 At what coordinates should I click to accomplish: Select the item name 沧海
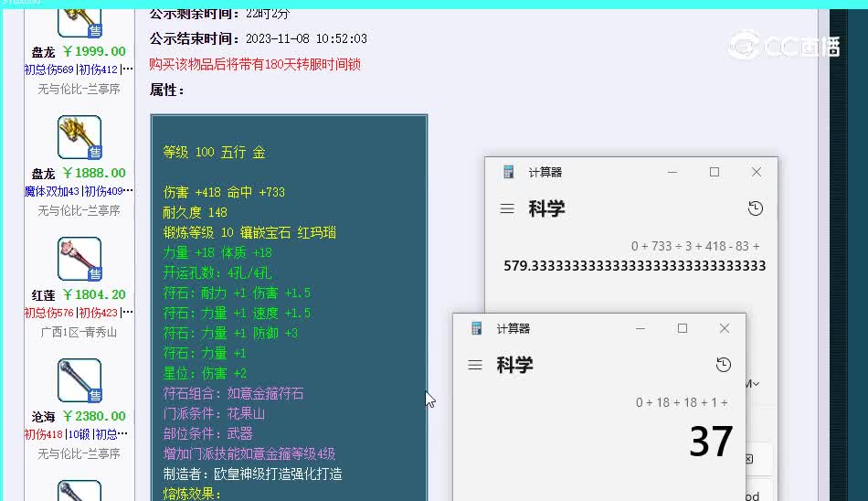pyautogui.click(x=43, y=417)
